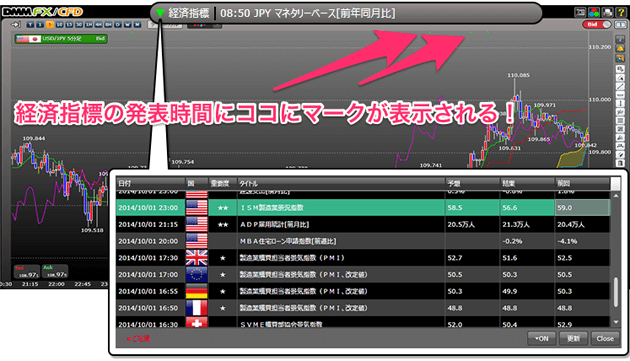Image resolution: width=630 pixels, height=361 pixels.
Task: Click the -4.1% previous value cell
Action: tap(583, 241)
